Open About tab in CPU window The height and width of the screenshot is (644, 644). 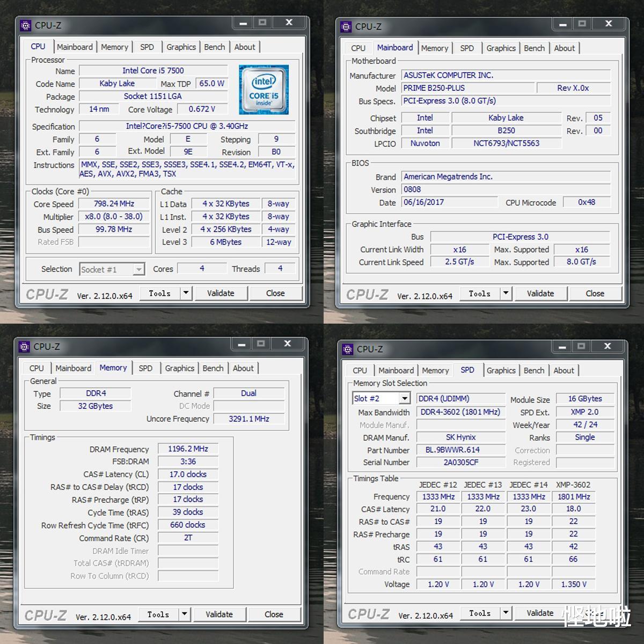245,47
